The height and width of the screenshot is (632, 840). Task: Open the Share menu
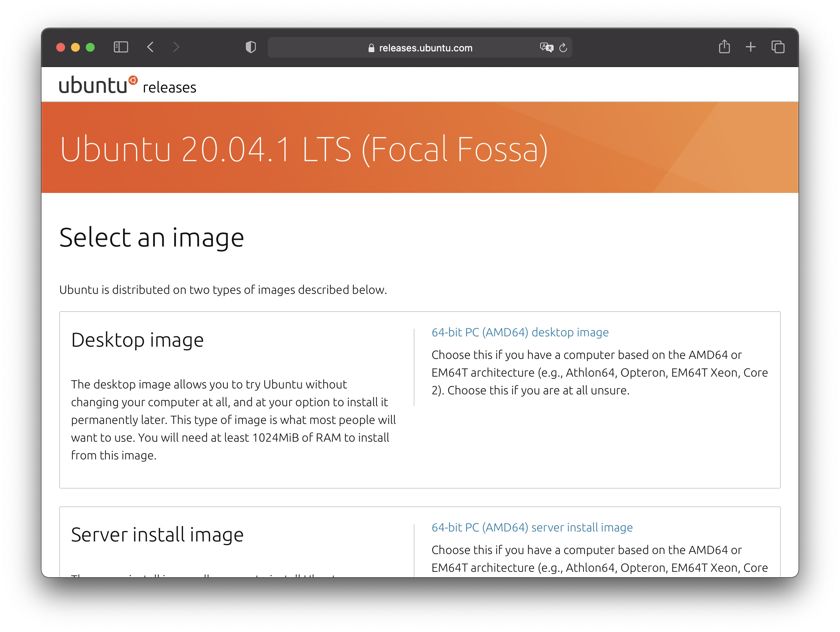pos(724,47)
